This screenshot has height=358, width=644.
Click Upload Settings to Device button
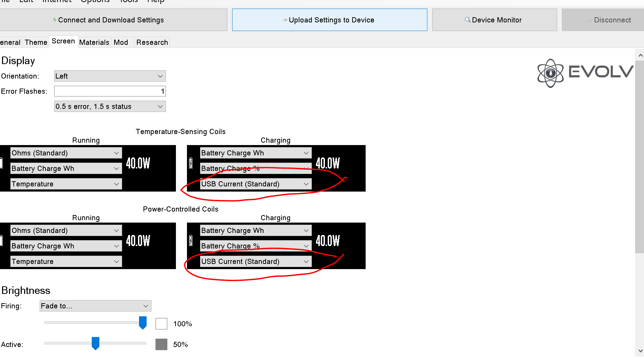(x=329, y=20)
